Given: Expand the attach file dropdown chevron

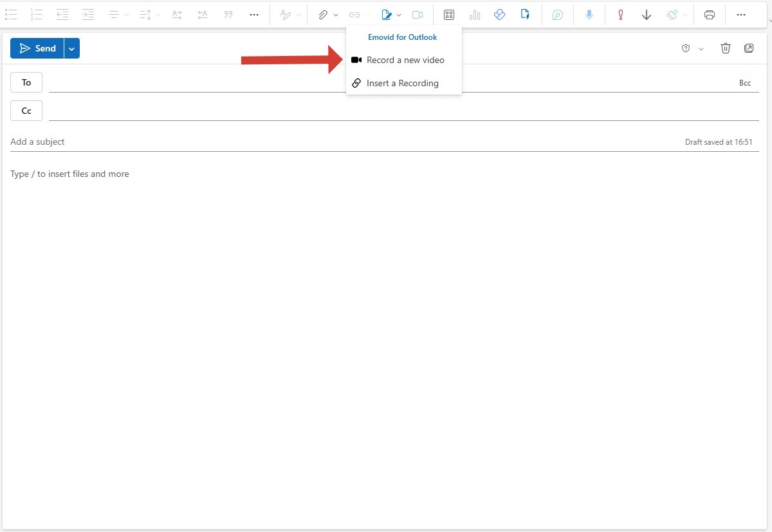Looking at the screenshot, I should [336, 15].
